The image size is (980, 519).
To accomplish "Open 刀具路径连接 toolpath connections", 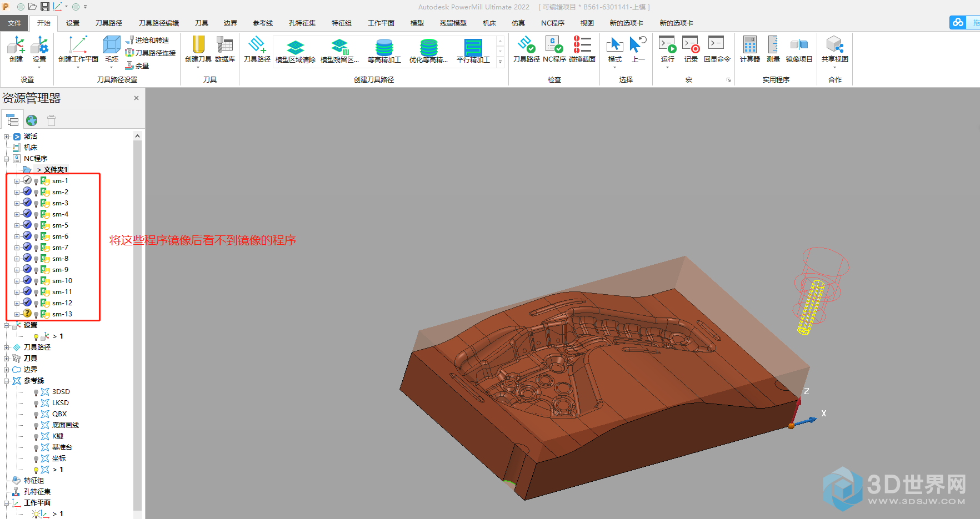I will point(151,53).
